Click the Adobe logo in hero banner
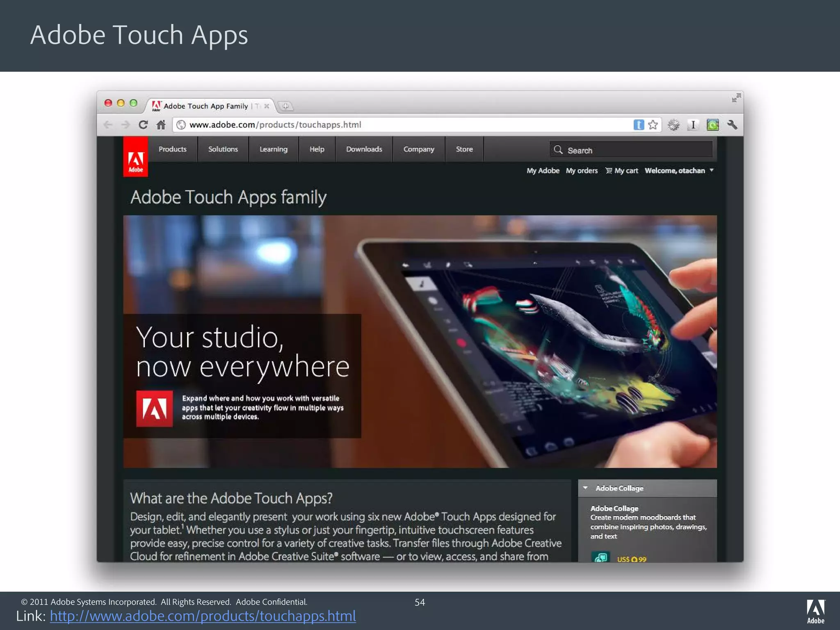This screenshot has height=630, width=840. point(154,409)
